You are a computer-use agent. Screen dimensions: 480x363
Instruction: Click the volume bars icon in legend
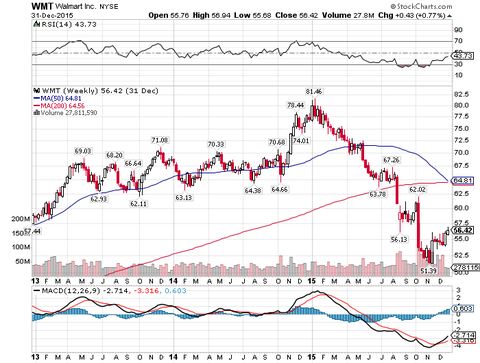tap(37, 113)
